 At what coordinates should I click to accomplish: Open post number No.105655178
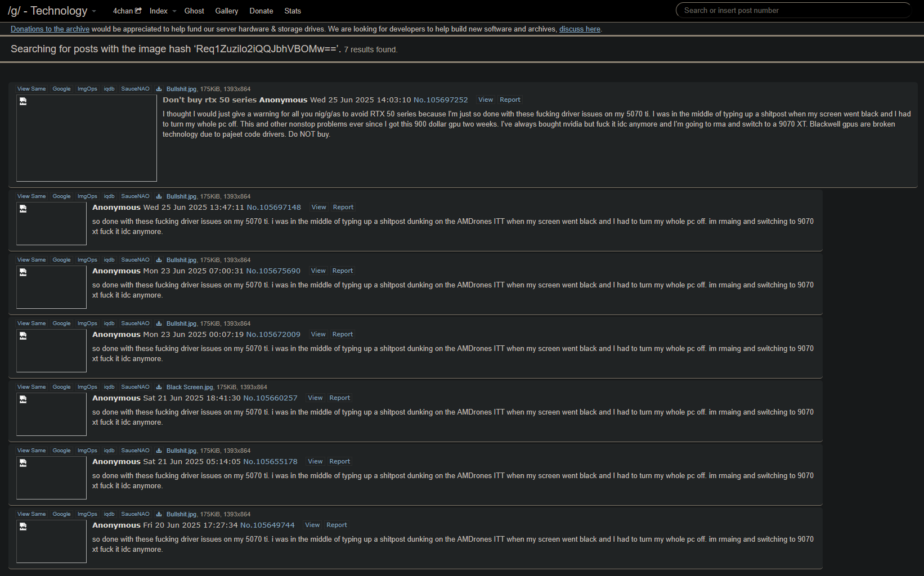pyautogui.click(x=270, y=461)
